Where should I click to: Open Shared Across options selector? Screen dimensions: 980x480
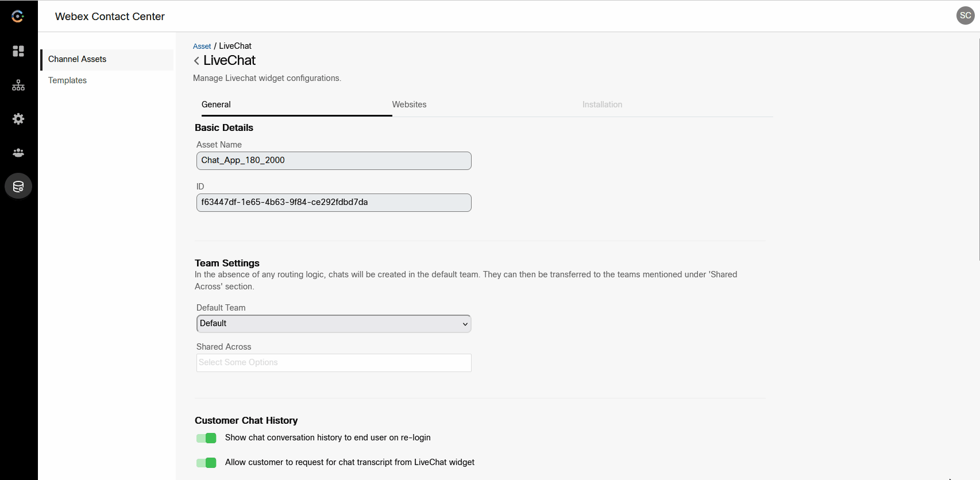333,363
